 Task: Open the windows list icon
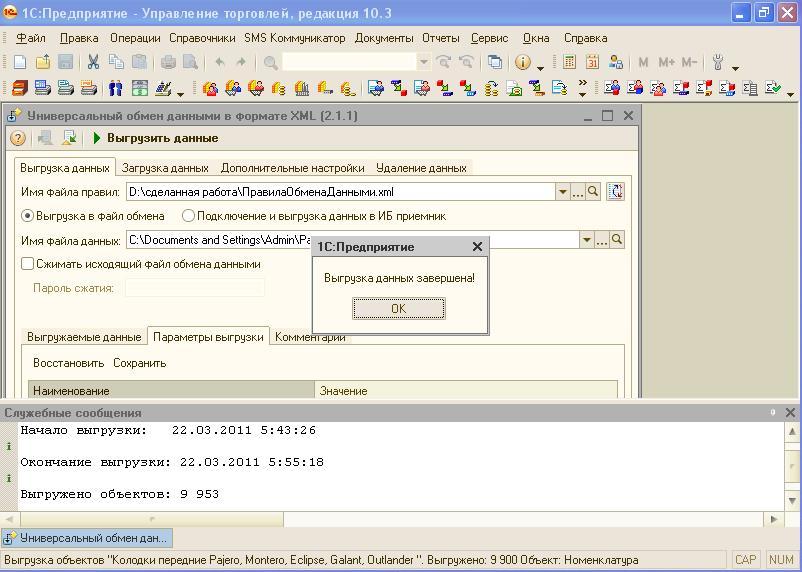coord(495,62)
